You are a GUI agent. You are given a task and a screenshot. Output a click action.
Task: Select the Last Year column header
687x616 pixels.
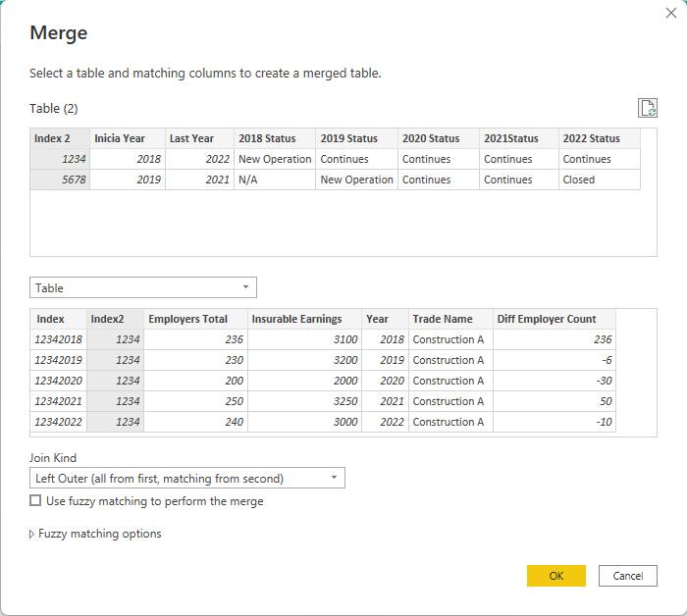[199, 138]
